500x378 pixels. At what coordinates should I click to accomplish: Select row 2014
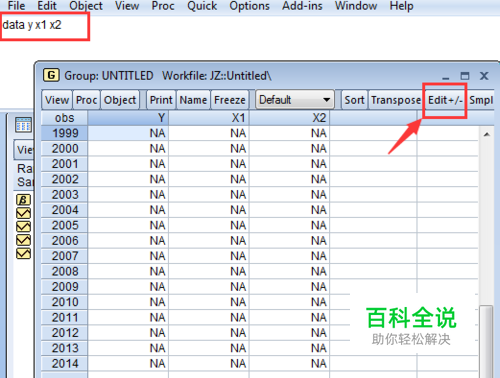point(64,363)
